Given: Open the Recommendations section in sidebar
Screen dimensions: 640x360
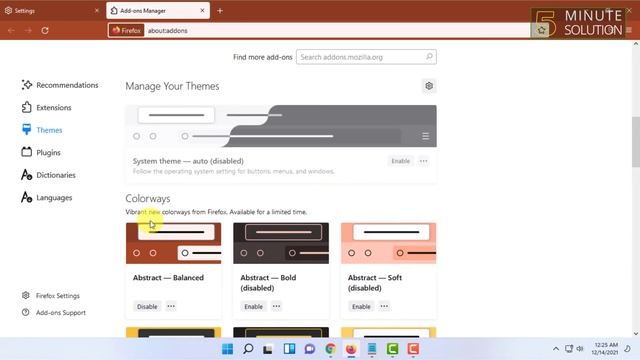Looking at the screenshot, I should pyautogui.click(x=60, y=85).
